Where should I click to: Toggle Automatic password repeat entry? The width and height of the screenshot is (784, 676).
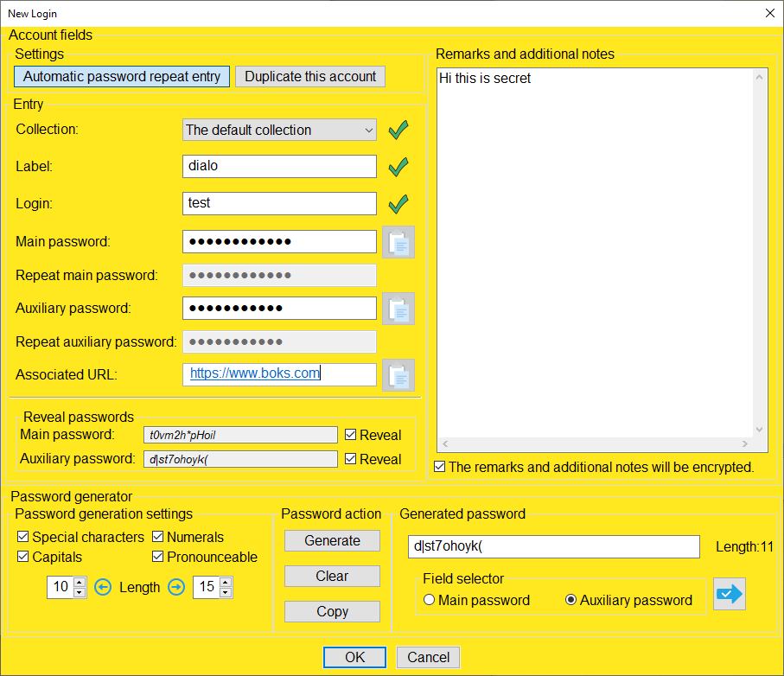tap(122, 77)
